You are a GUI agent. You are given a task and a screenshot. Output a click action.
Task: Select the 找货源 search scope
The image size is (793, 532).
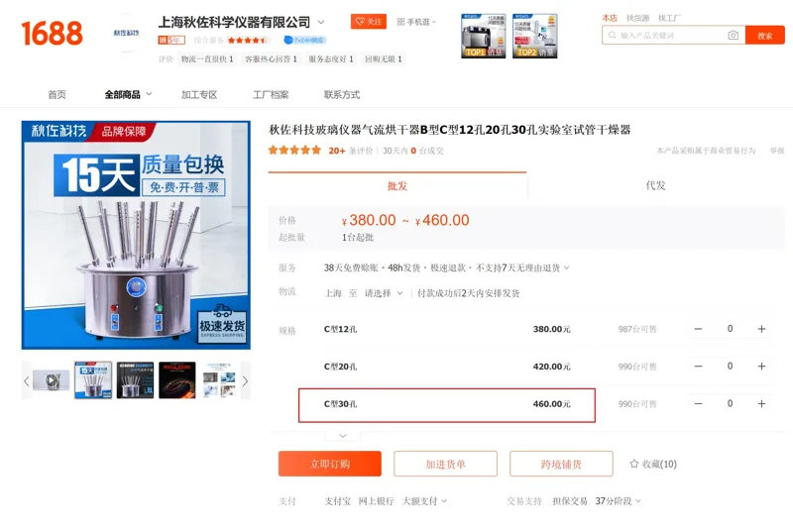click(637, 18)
